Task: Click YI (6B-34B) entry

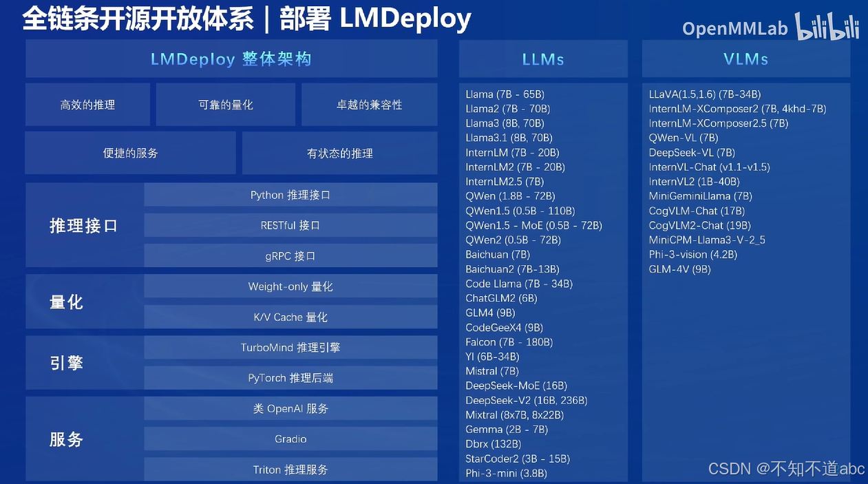Action: click(x=492, y=357)
